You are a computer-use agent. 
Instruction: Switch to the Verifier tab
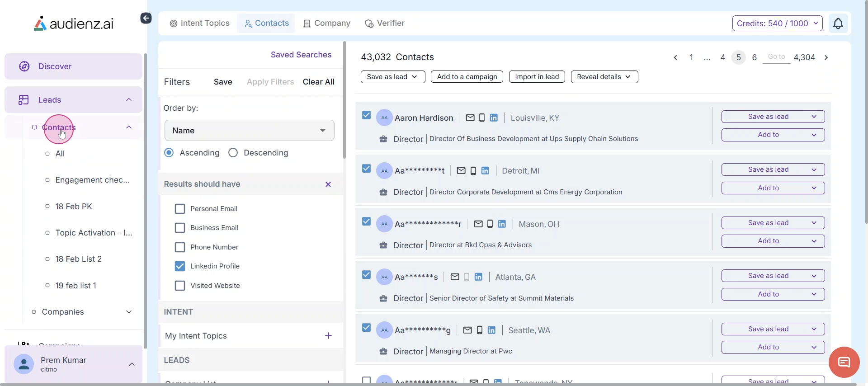click(x=385, y=23)
